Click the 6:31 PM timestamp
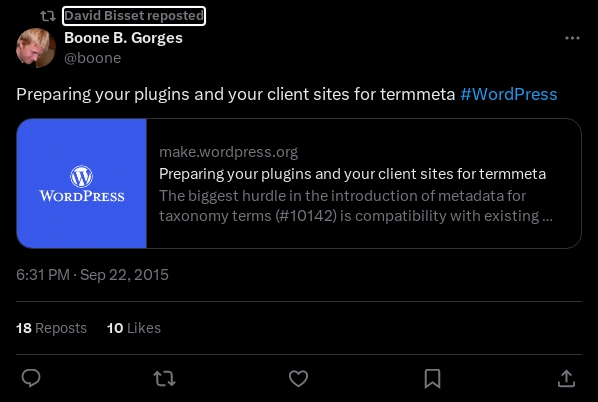598x402 pixels. (92, 275)
